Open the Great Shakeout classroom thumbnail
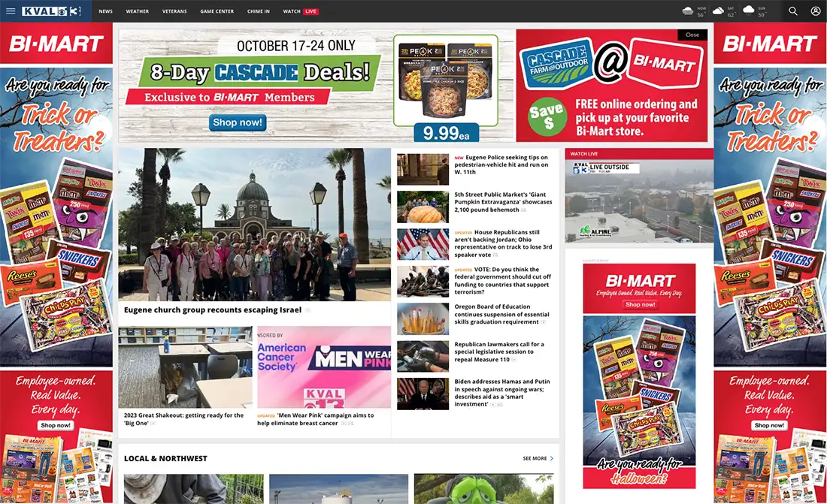 [x=185, y=367]
